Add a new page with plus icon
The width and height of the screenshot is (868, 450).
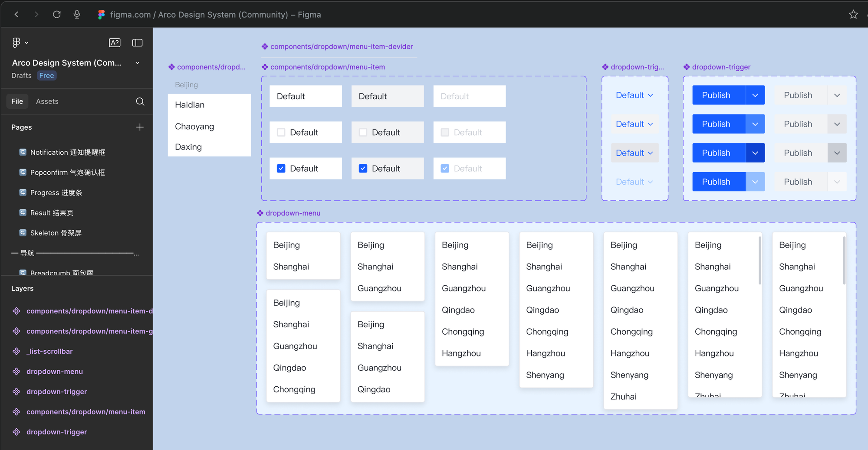140,127
